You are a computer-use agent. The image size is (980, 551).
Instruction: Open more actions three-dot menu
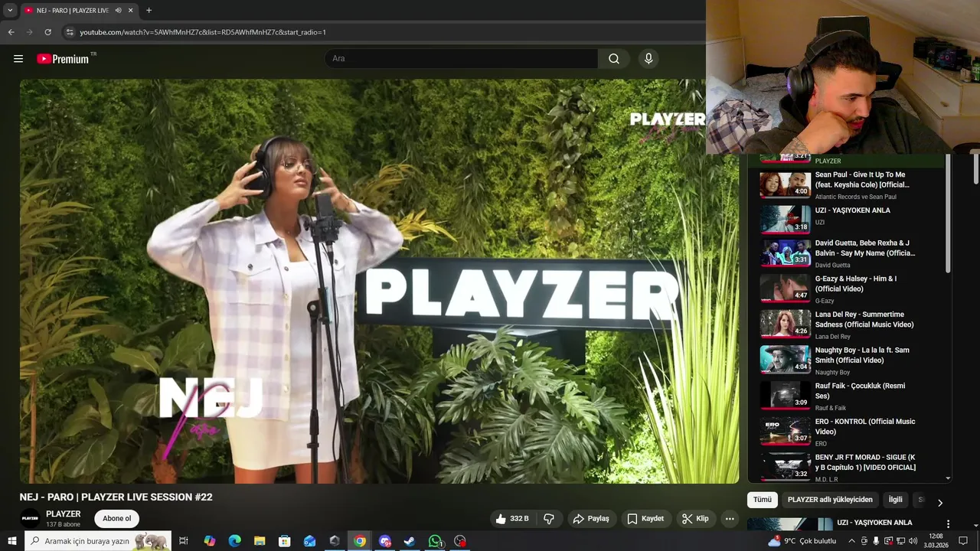730,519
